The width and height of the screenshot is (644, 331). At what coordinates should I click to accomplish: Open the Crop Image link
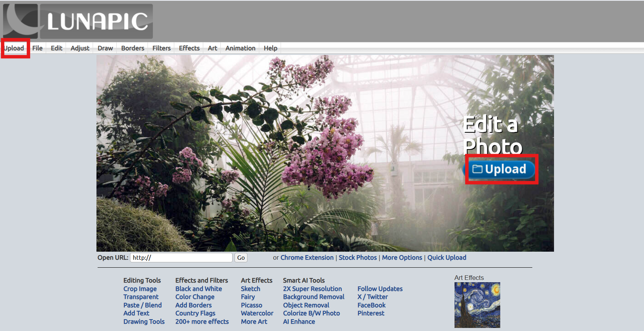click(x=140, y=289)
